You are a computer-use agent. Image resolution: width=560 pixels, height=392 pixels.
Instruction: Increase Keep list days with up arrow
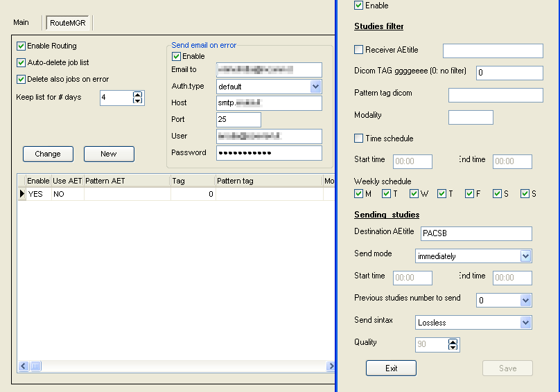(137, 95)
